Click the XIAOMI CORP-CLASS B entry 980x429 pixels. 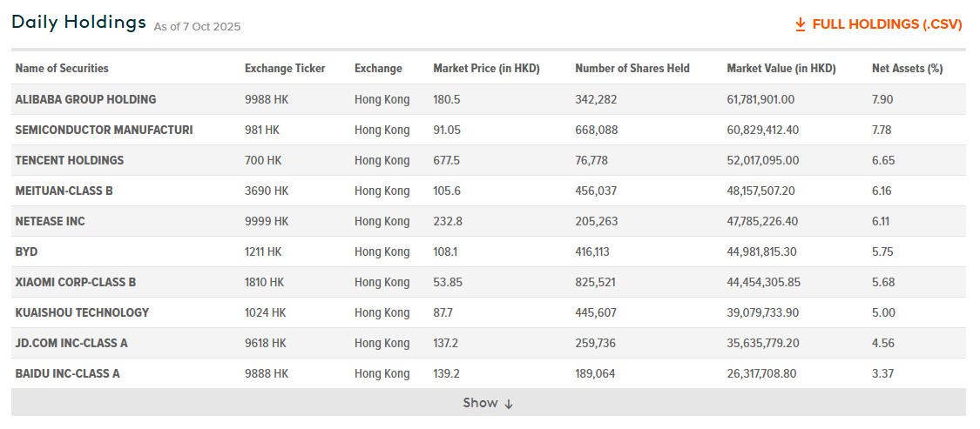76,282
